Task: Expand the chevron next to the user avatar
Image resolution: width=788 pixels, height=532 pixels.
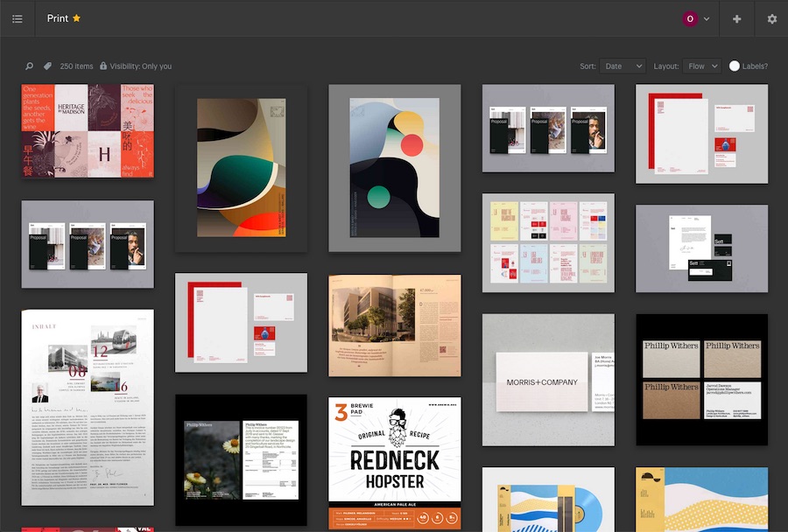Action: 707,19
